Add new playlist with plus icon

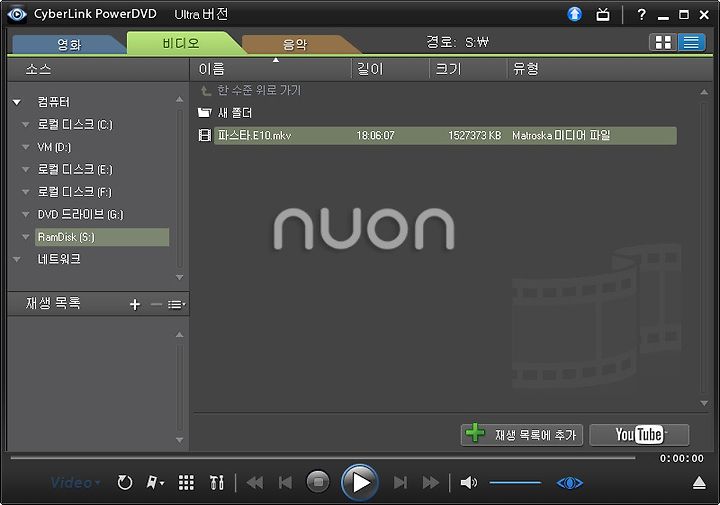(x=135, y=304)
